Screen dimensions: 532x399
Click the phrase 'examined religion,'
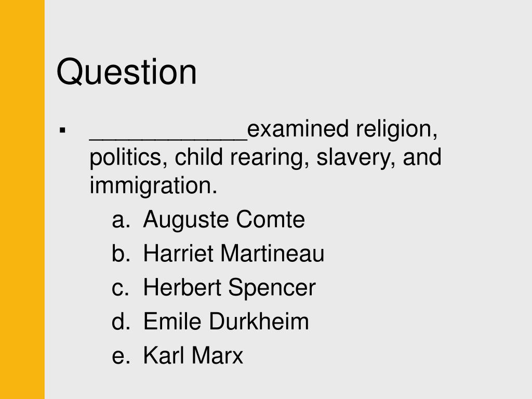(342, 129)
